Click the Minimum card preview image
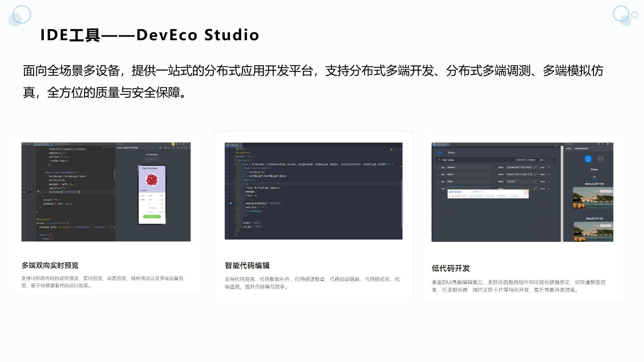 click(594, 198)
